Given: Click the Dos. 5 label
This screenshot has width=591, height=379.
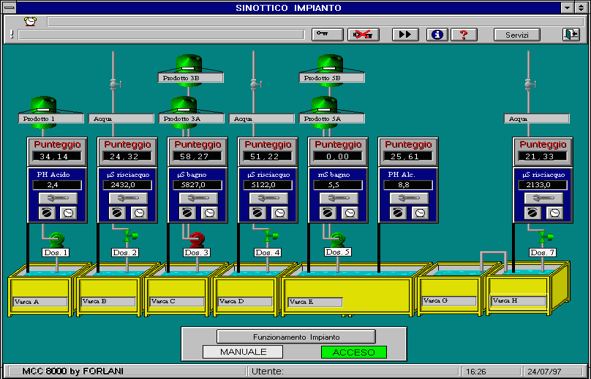Looking at the screenshot, I should pos(338,252).
